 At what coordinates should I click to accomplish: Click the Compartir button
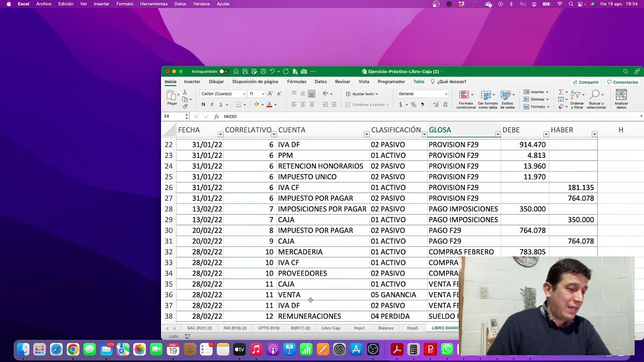pos(586,82)
